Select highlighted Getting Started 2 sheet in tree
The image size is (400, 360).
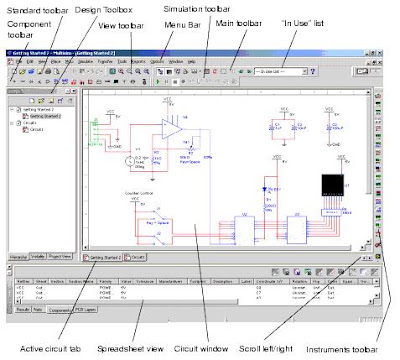(x=45, y=116)
